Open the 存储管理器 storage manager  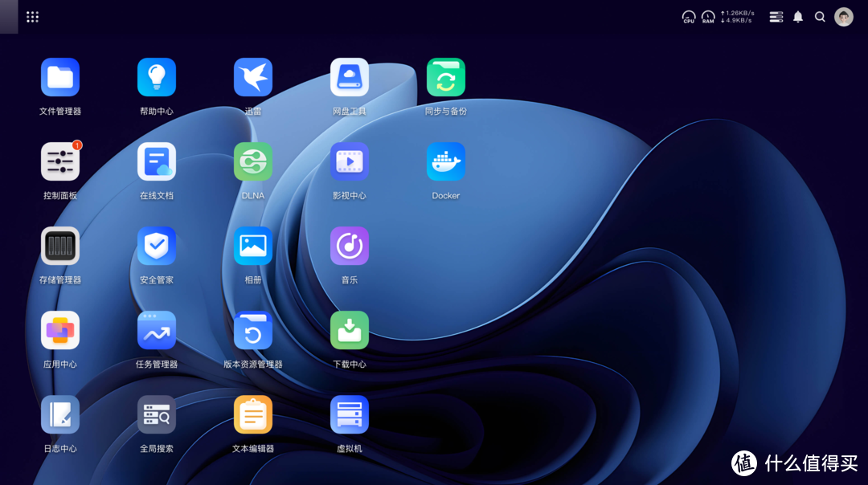point(60,246)
